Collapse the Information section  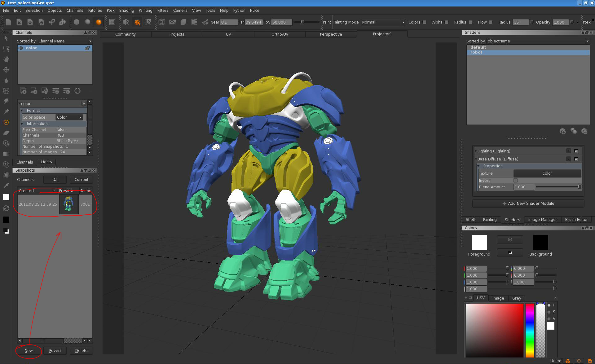pos(22,124)
